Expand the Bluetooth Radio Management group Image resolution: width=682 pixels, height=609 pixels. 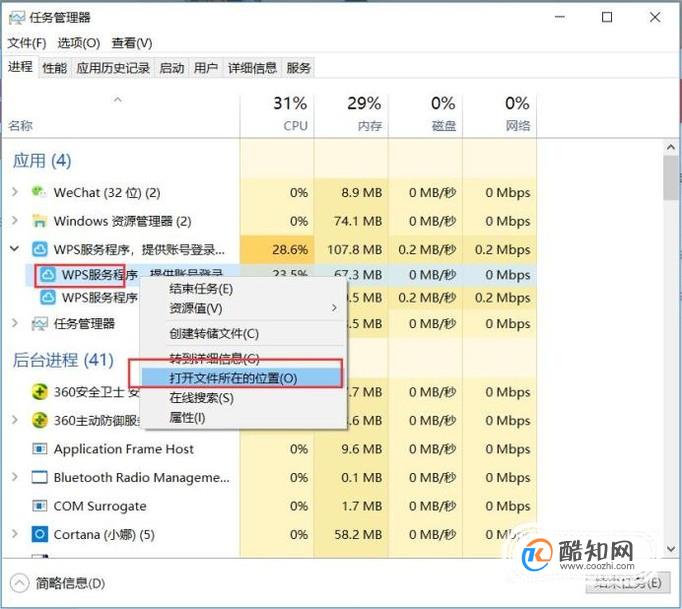tap(15, 477)
